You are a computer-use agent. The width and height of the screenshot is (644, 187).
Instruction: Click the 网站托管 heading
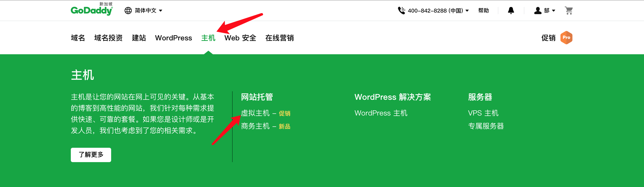(x=257, y=97)
